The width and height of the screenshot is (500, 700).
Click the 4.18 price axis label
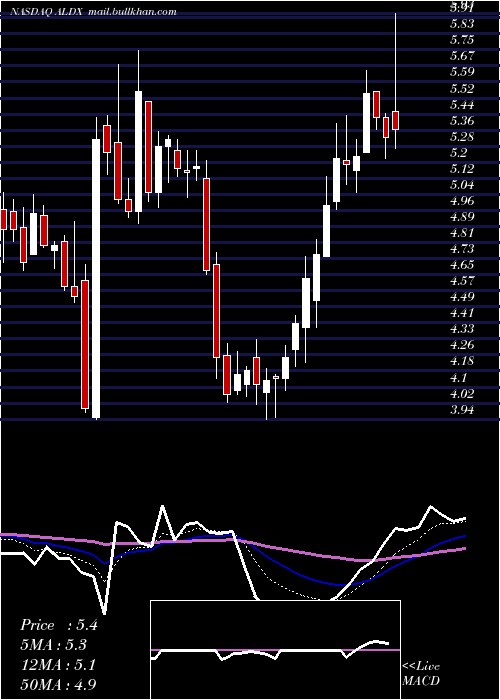pos(462,362)
